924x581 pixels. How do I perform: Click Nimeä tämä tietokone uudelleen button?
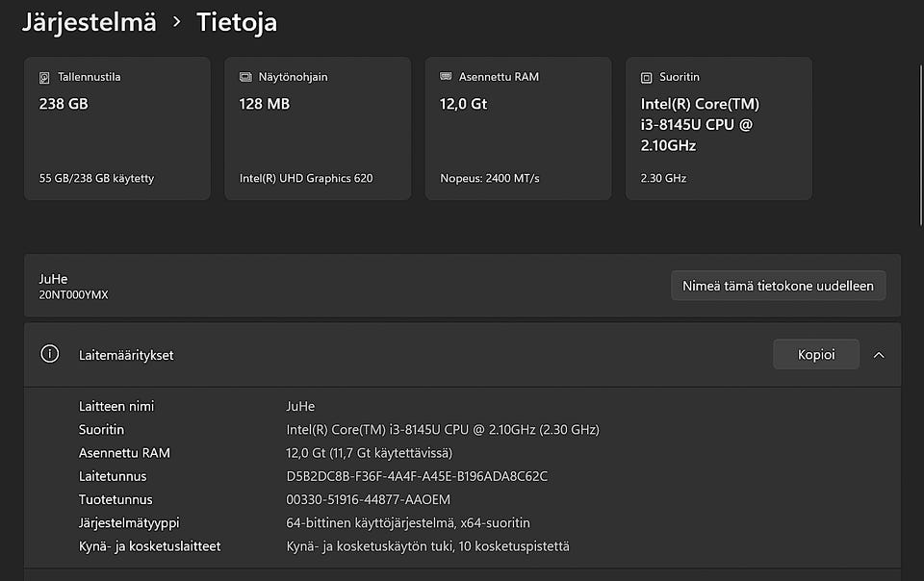click(x=778, y=286)
